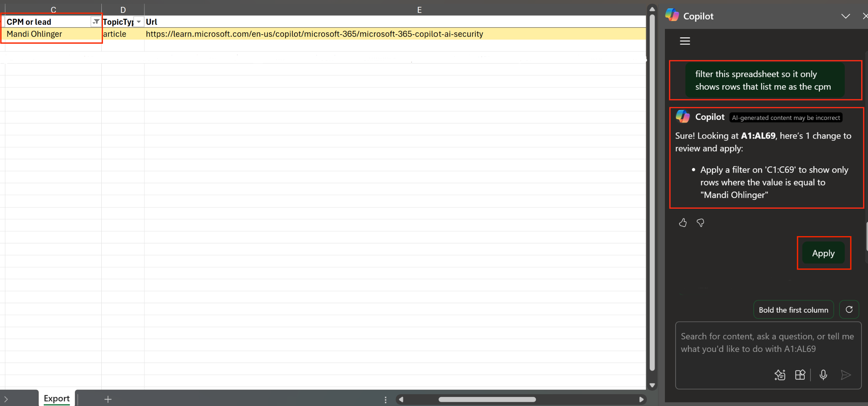The image size is (868, 406).
Task: Refresh the Copilot prompt suggestions
Action: [849, 310]
